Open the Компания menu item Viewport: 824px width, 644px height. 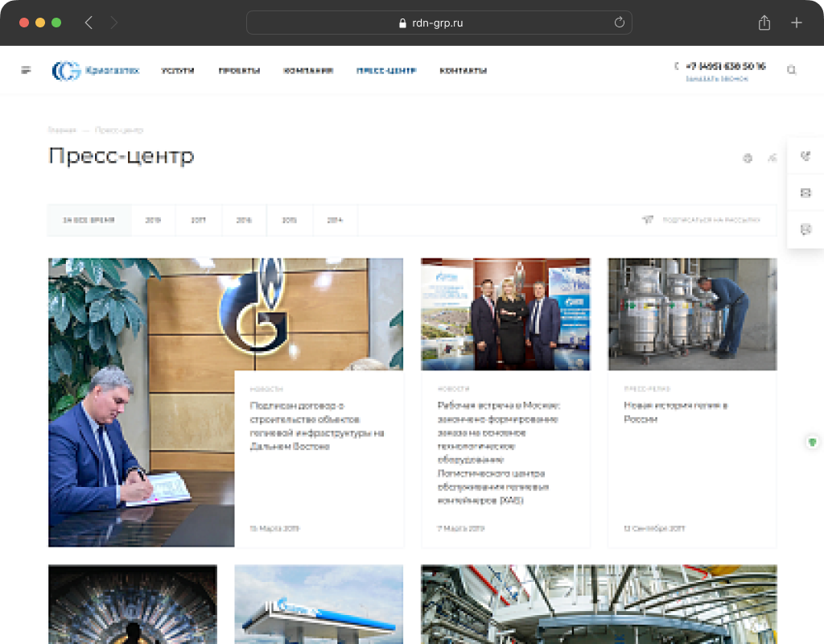(x=308, y=71)
